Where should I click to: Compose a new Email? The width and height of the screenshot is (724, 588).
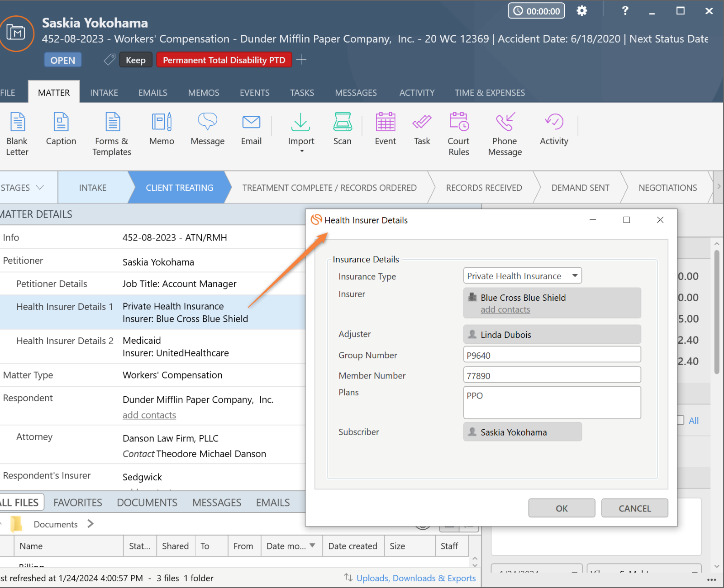[251, 129]
